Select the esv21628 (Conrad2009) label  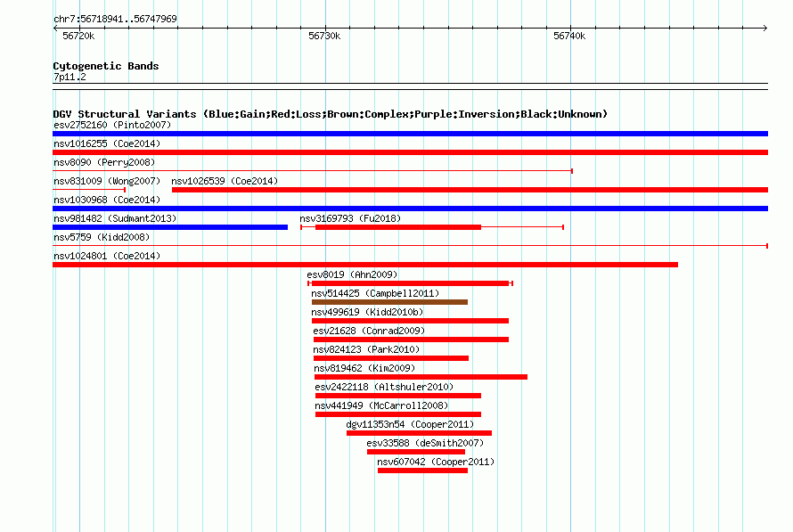pos(369,331)
